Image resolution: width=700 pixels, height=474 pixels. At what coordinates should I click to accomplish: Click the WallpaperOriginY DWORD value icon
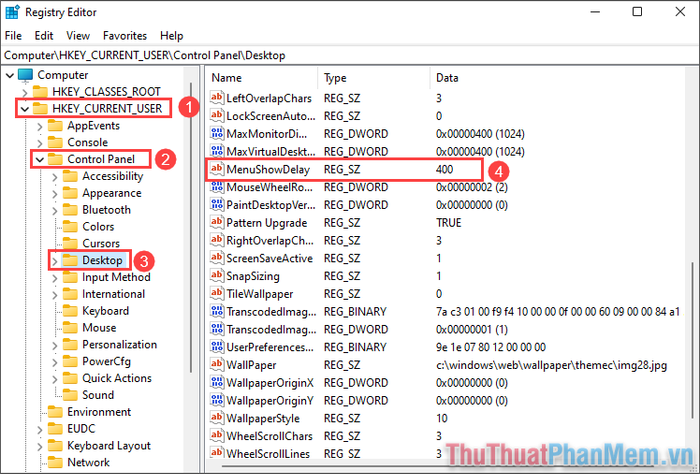pos(217,400)
